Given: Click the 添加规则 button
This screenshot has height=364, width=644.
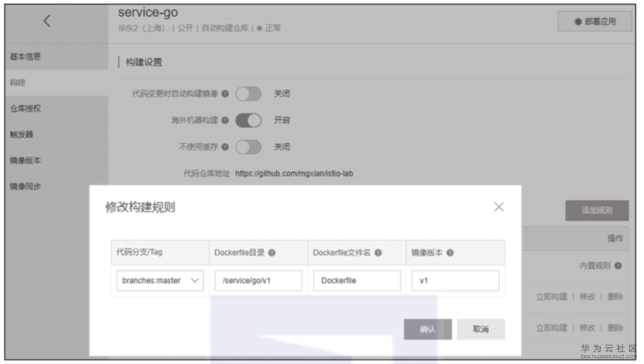Looking at the screenshot, I should point(597,211).
